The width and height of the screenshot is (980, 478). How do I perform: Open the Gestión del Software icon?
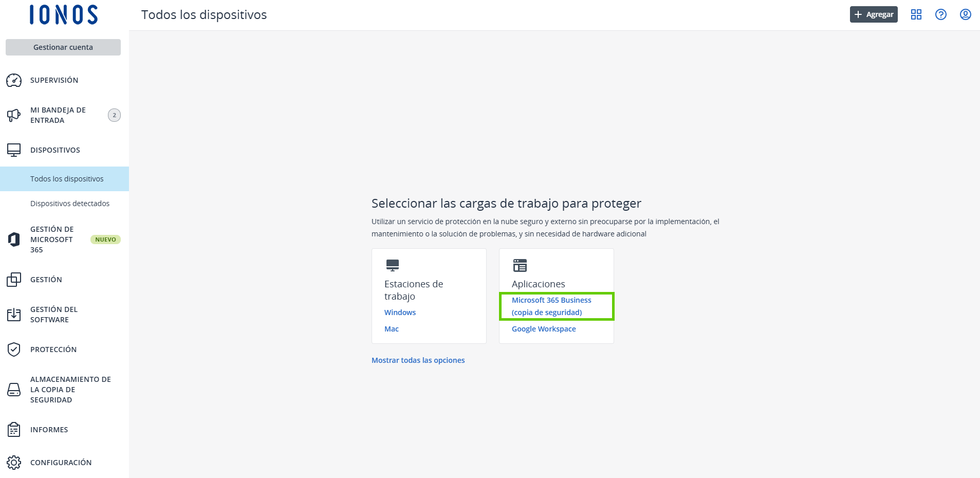point(13,314)
